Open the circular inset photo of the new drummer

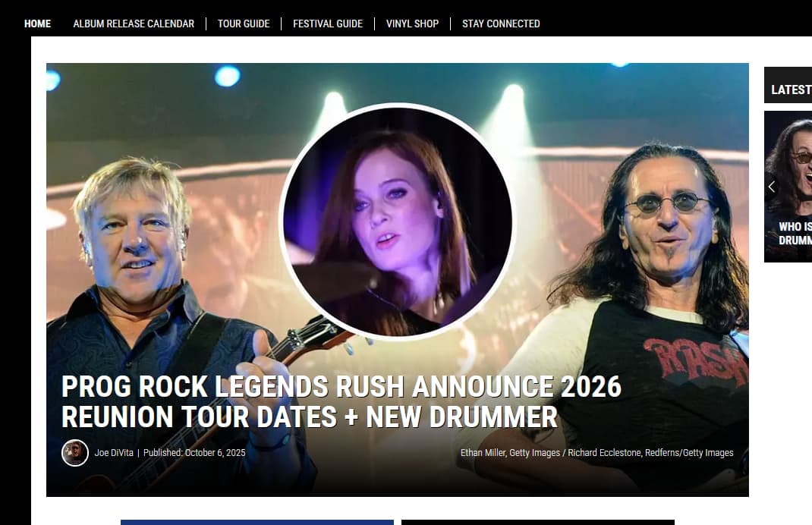397,222
